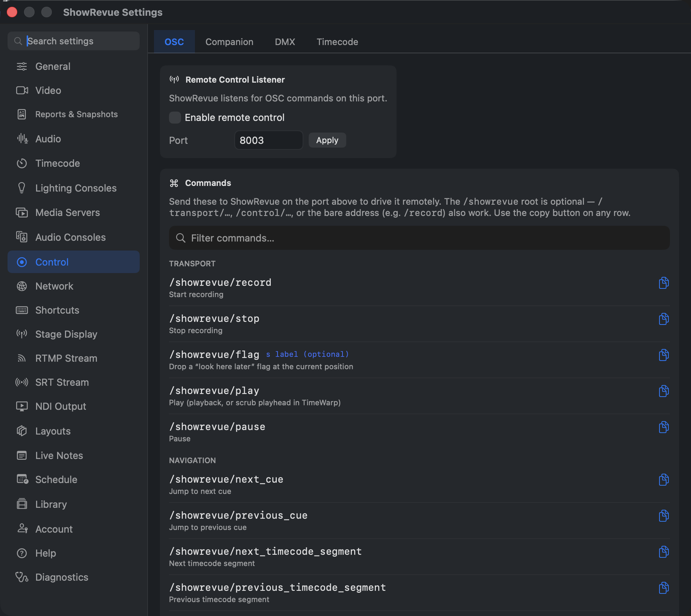This screenshot has height=616, width=691.
Task: Select Media Servers icon
Action: [22, 212]
